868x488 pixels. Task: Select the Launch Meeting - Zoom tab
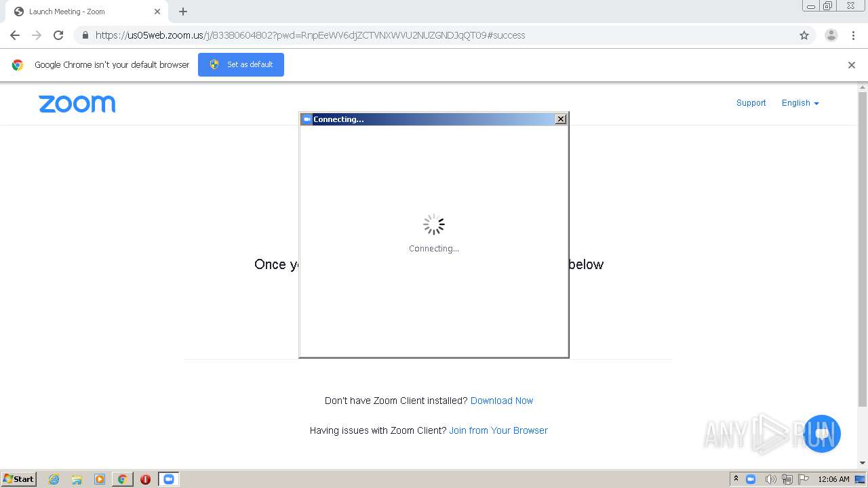[87, 12]
